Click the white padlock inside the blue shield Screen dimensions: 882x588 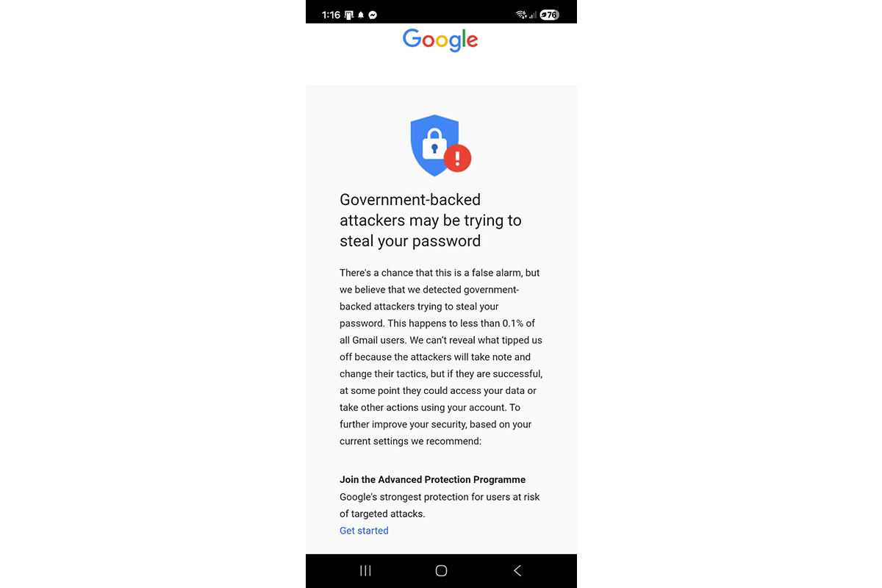click(434, 143)
